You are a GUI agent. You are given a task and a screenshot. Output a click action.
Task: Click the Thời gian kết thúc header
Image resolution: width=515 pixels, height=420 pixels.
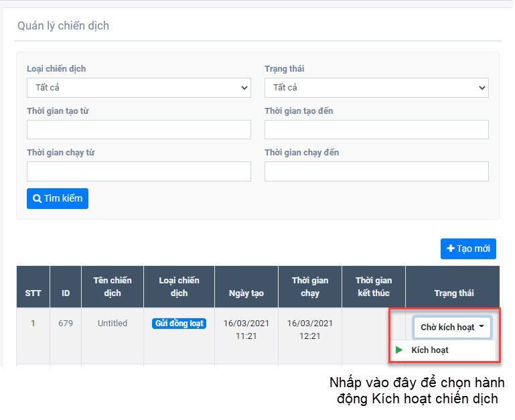coord(374,287)
